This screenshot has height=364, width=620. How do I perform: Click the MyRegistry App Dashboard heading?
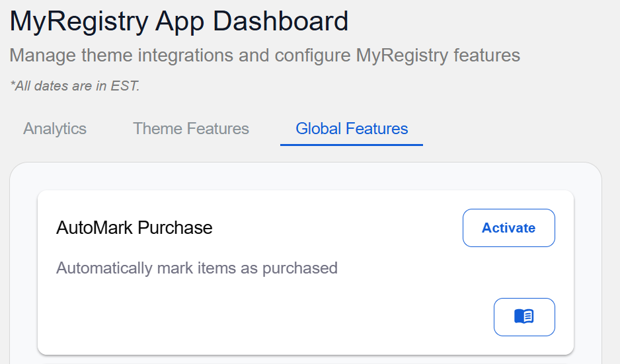(179, 21)
